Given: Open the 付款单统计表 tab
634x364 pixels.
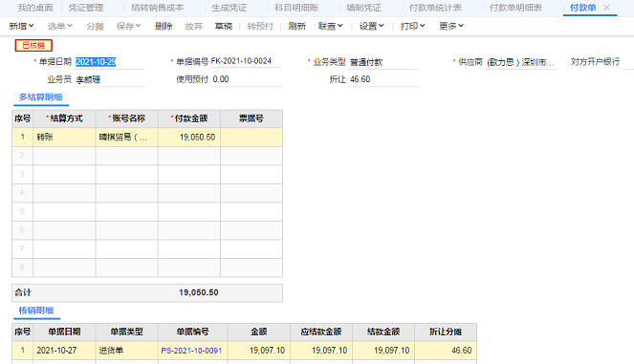Looking at the screenshot, I should [x=435, y=8].
